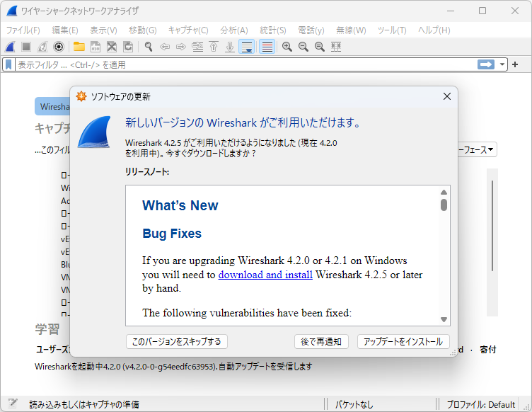Click the stop capture square icon

[26, 47]
